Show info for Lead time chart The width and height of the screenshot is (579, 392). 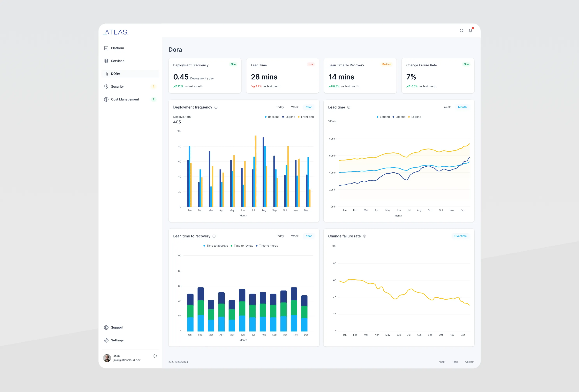click(349, 107)
